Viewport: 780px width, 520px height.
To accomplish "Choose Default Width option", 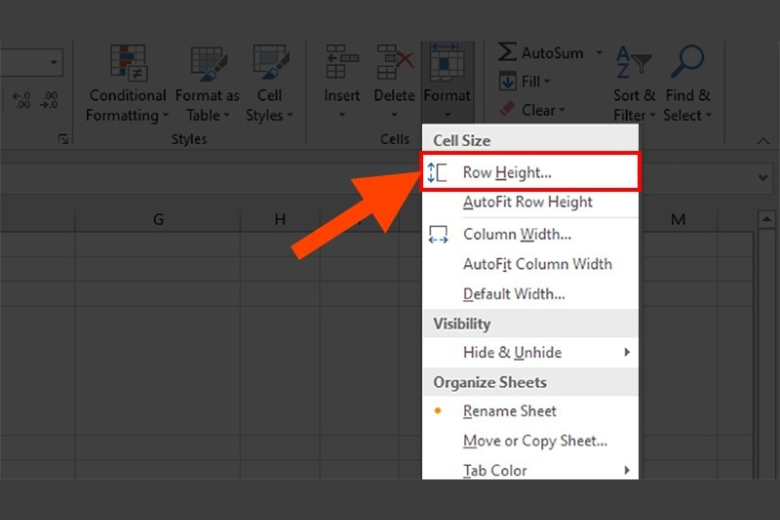I will pos(530,294).
